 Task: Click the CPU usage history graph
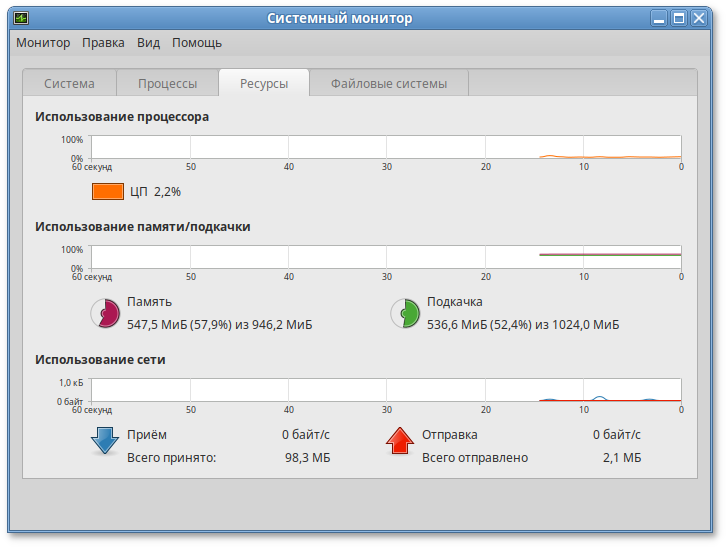386,148
